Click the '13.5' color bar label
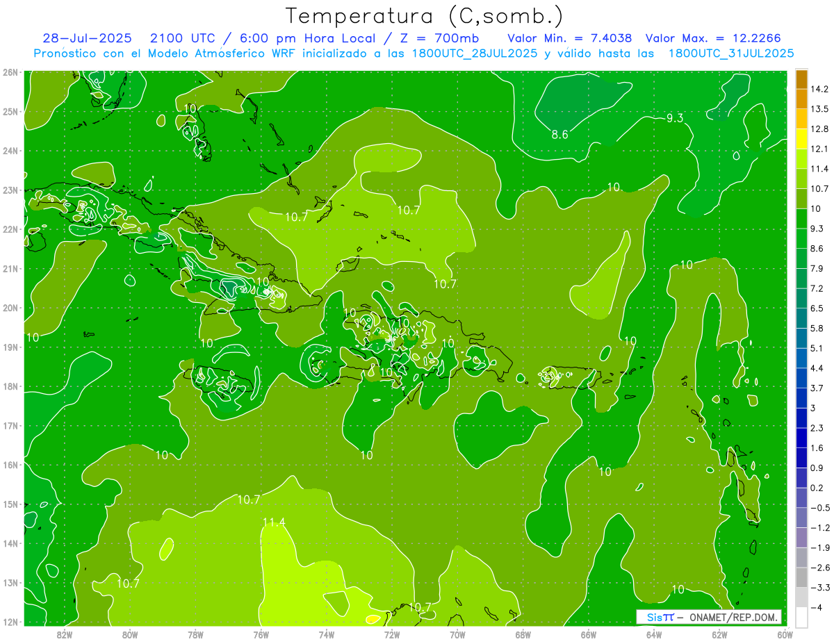834x644 pixels. click(819, 109)
